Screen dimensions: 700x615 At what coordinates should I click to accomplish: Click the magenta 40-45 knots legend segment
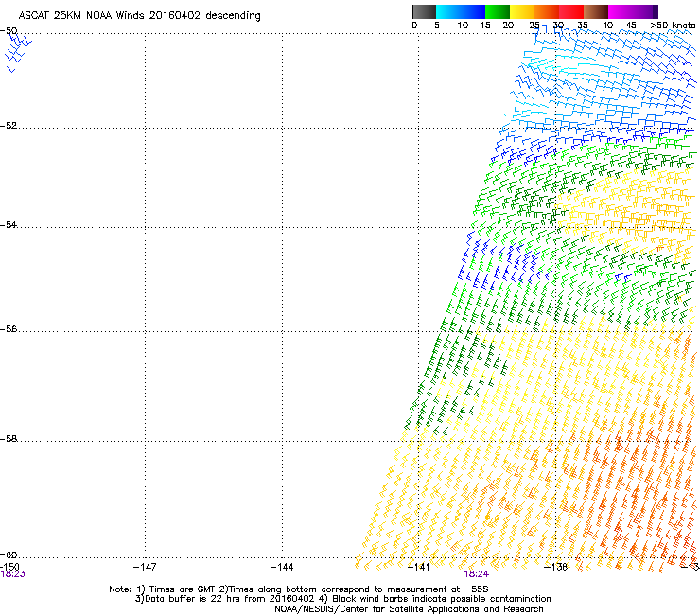point(621,11)
